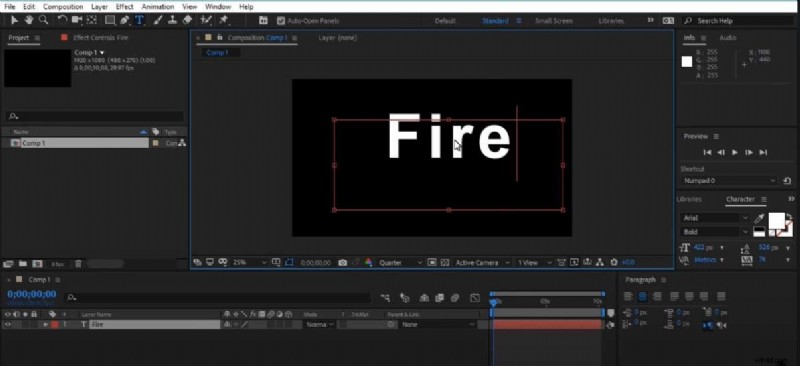Open the Animation menu
Viewport: 800px width, 366px height.
158,7
